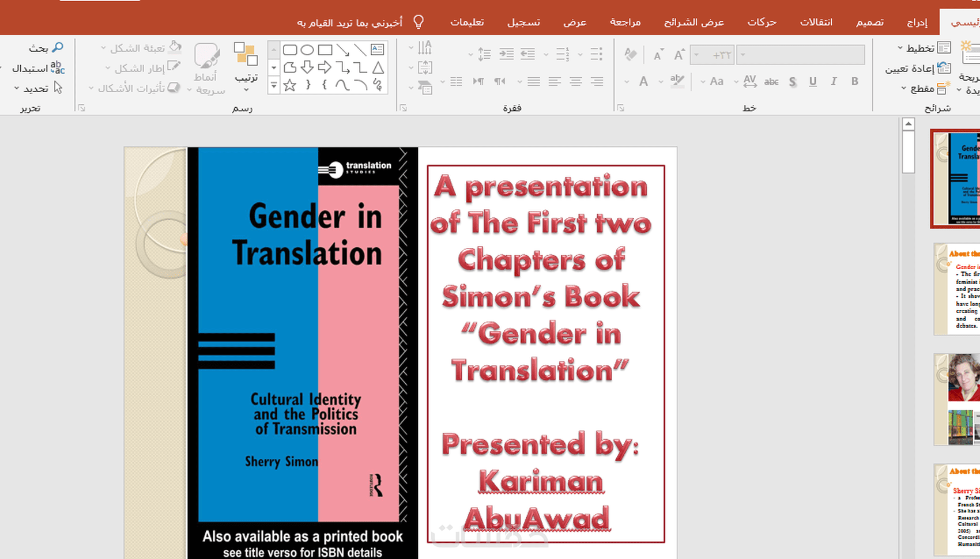Click the slide panel vertical scrollbar thumb
Screen dimensions: 980x559
(x=909, y=152)
